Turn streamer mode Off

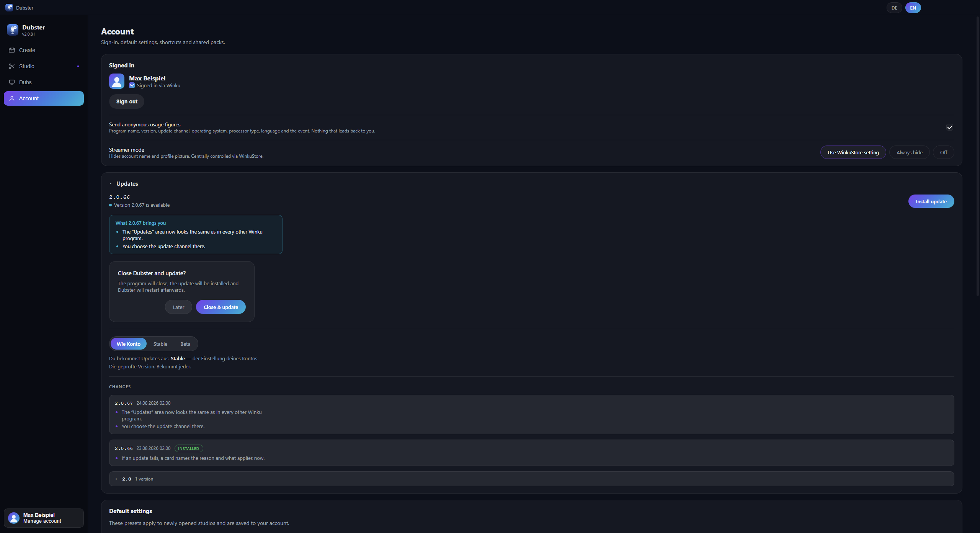943,152
